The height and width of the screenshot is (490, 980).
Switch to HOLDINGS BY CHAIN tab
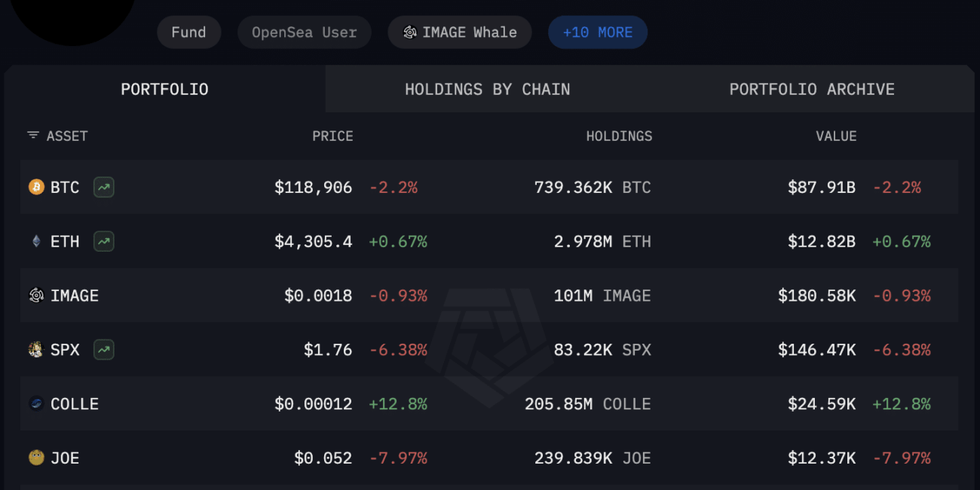click(x=488, y=89)
